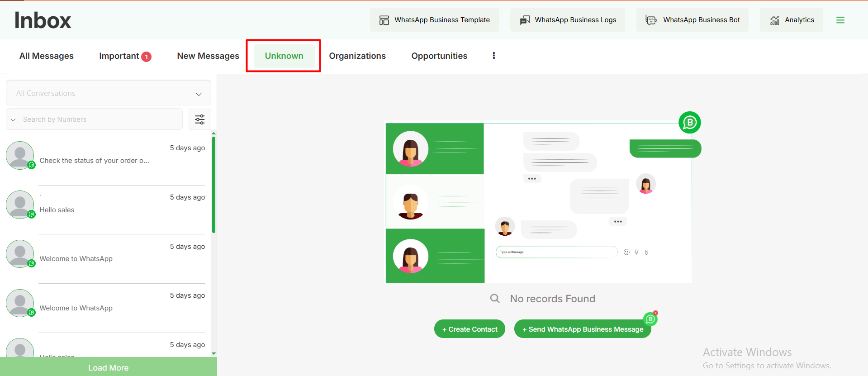The height and width of the screenshot is (376, 868).
Task: Switch to Organizations tab
Action: [x=357, y=56]
